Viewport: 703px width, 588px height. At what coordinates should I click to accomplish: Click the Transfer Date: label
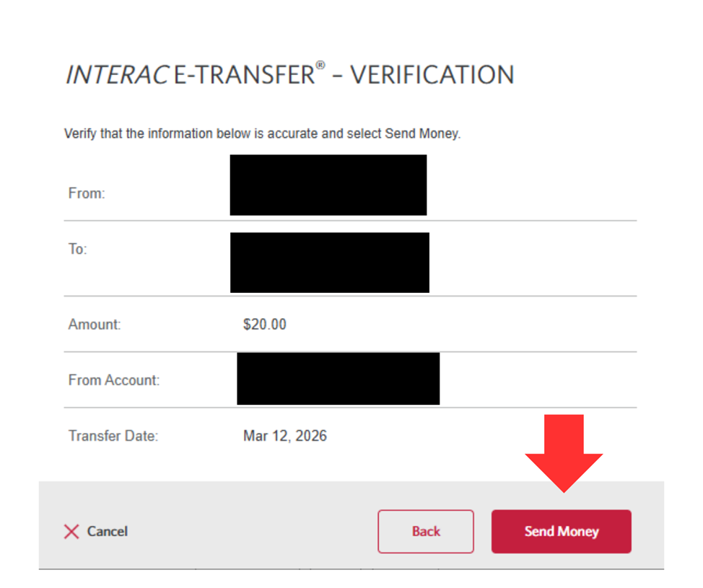click(113, 436)
